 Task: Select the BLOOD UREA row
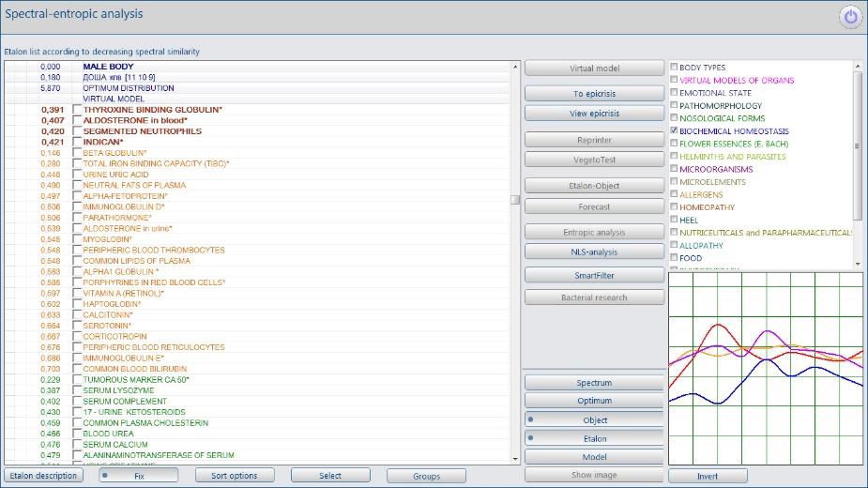(257, 434)
